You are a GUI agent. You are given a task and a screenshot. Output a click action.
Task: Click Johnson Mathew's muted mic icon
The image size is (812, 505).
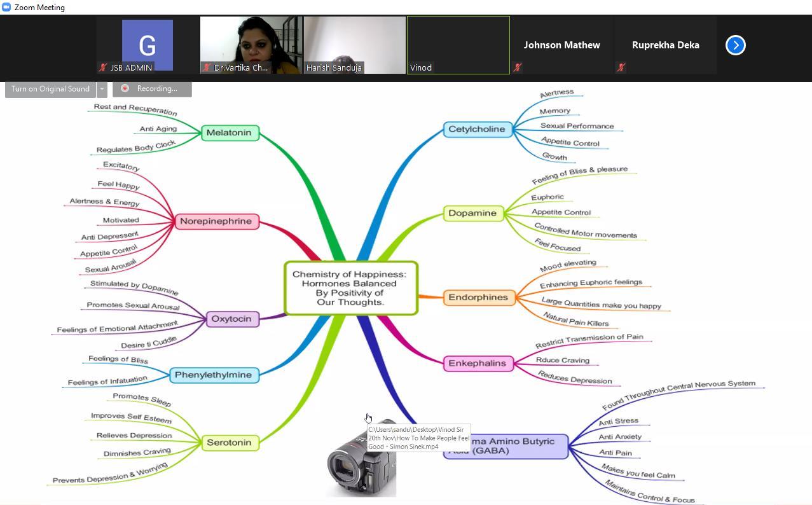coord(518,67)
